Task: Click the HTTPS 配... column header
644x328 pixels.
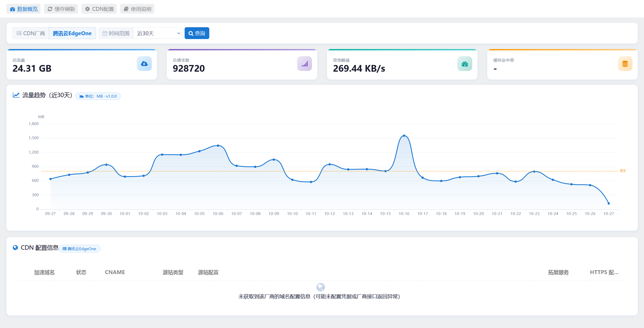Action: [x=604, y=272]
